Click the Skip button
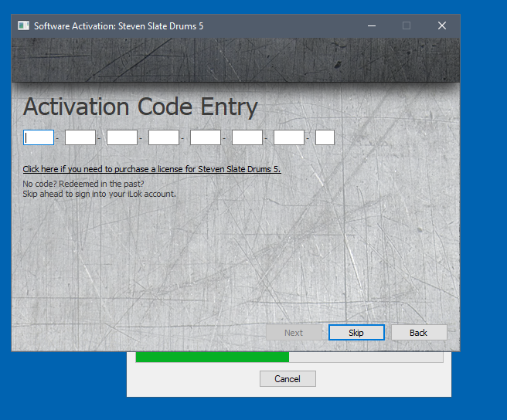Screen dimensions: 507x420 click(x=356, y=333)
